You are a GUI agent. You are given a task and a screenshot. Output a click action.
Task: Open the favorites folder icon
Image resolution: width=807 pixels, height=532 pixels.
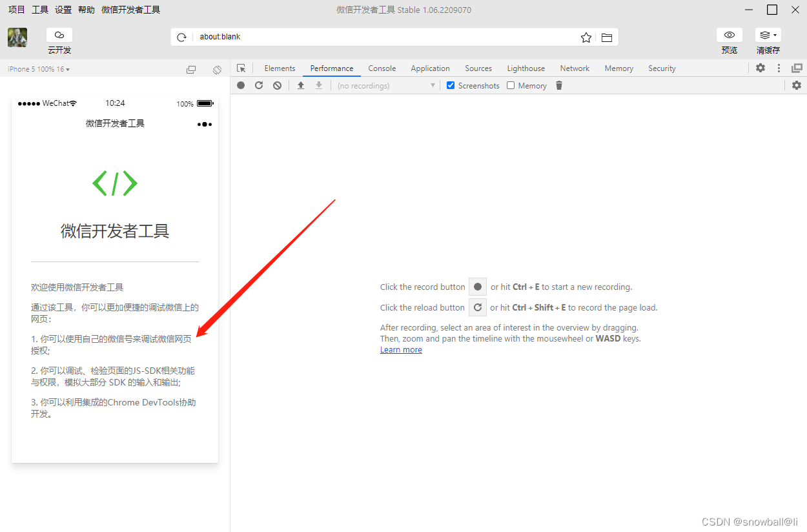[x=607, y=37]
